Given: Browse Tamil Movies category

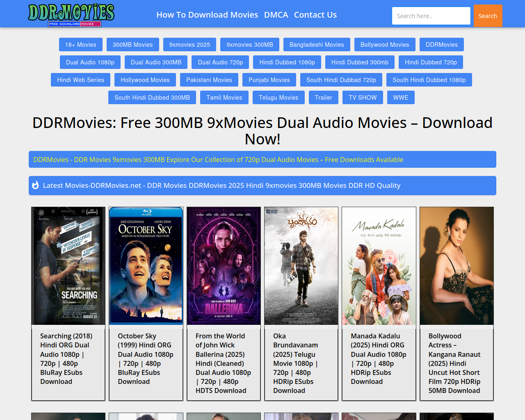Looking at the screenshot, I should click(x=224, y=98).
